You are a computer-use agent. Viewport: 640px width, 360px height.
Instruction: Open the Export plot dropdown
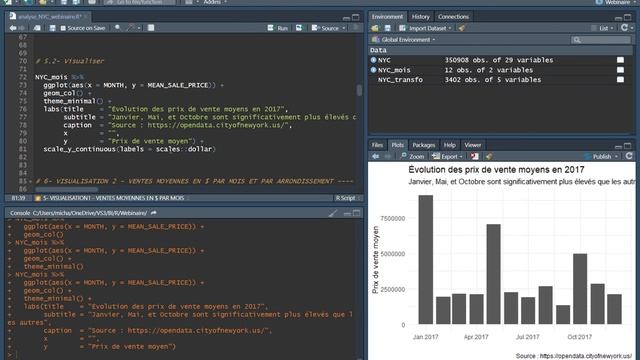(x=447, y=156)
